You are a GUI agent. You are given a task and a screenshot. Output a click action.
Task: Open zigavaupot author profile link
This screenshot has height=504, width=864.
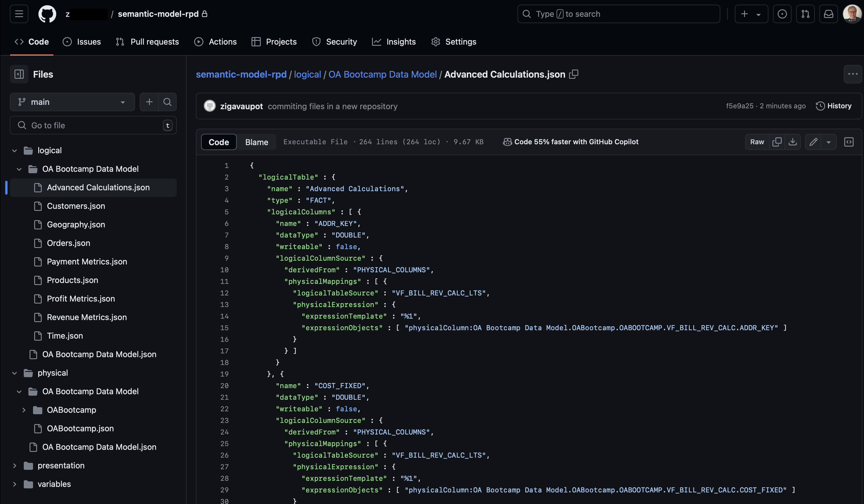tap(241, 106)
